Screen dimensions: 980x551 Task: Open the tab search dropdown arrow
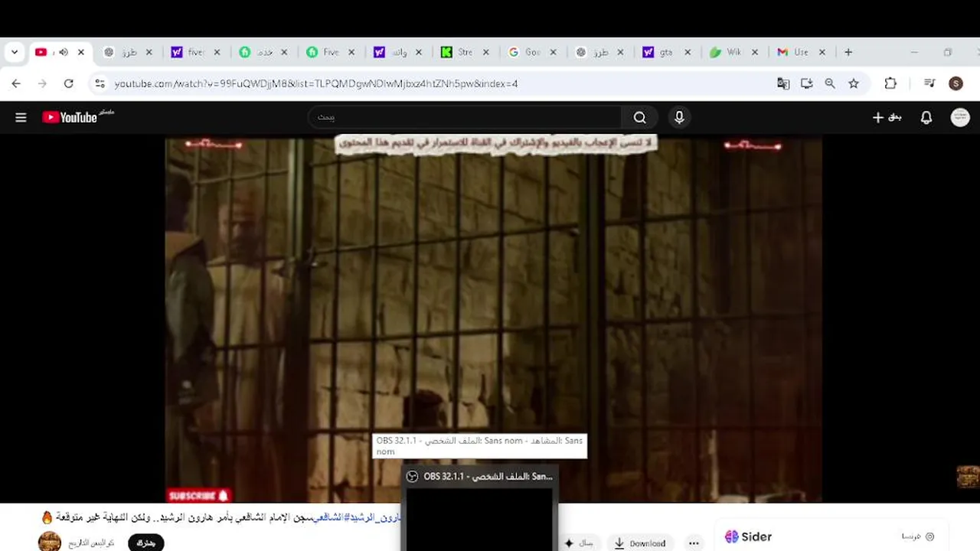coord(14,52)
